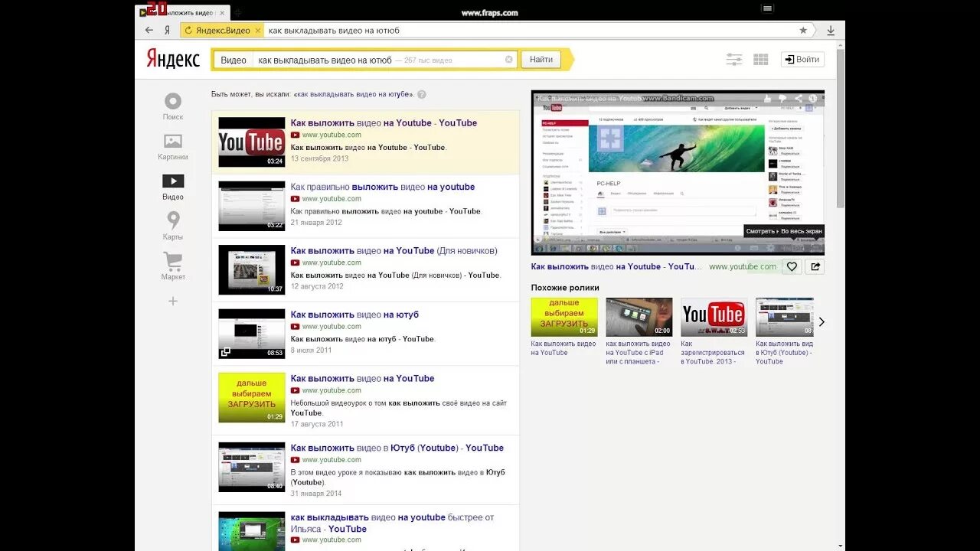This screenshot has width=980, height=551.
Task: Click similar video caption Как зарегистрироваться в YouTube
Action: (713, 353)
